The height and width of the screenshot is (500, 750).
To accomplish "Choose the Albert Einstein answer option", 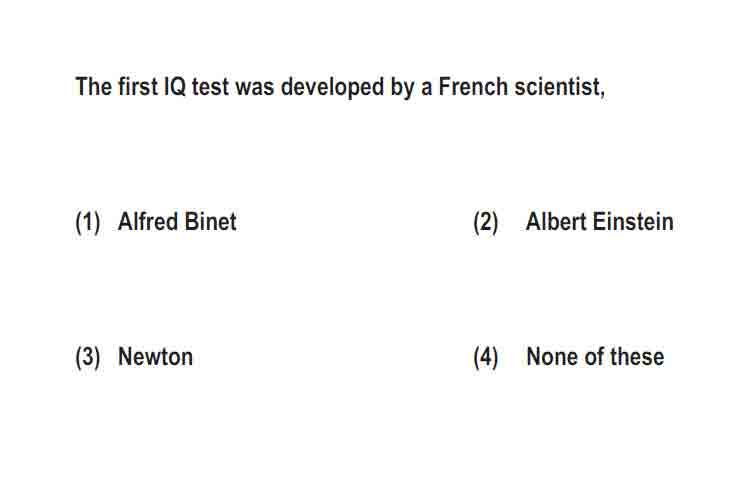I will point(599,222).
